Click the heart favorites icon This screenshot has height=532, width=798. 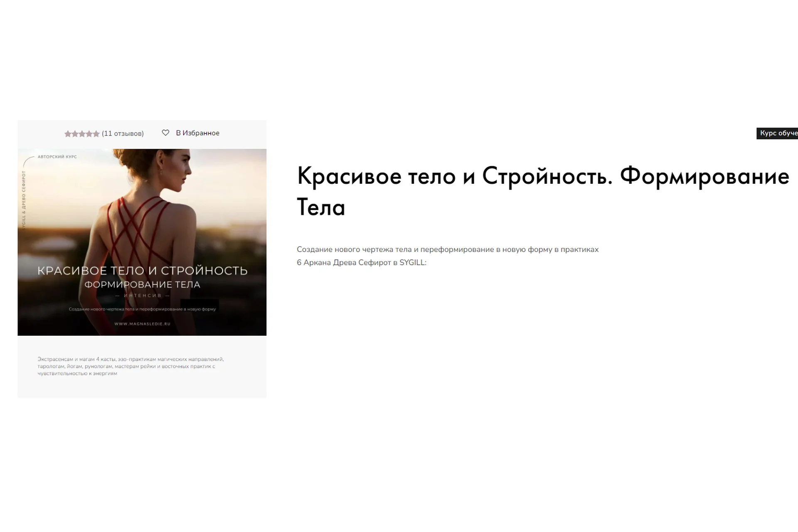click(165, 133)
